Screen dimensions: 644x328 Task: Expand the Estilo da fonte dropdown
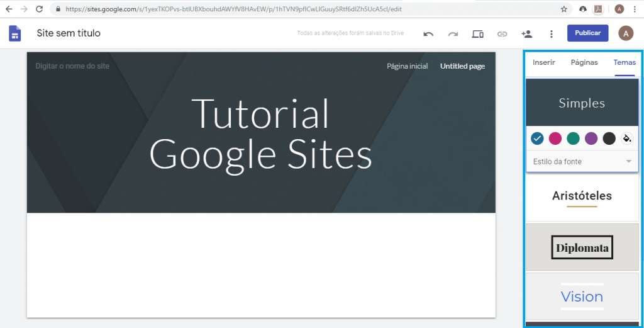[x=582, y=162]
